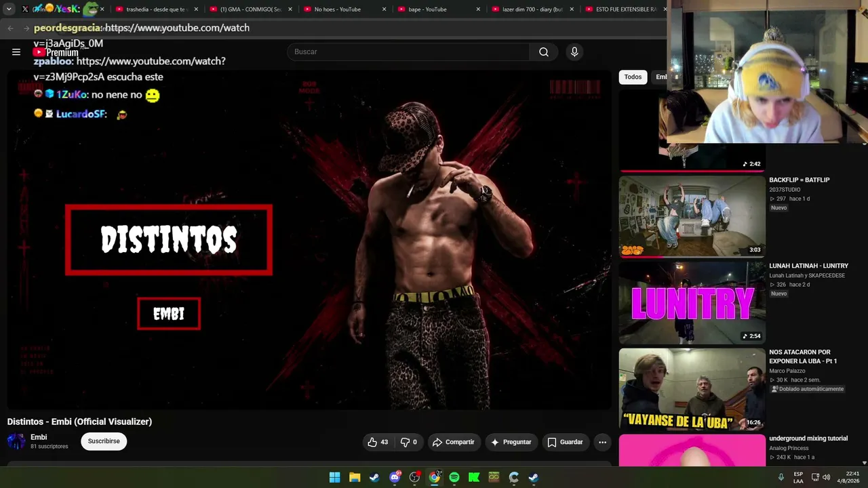Viewport: 868px width, 488px height.
Task: Close the No hoes - YouTube tab
Action: click(x=384, y=9)
